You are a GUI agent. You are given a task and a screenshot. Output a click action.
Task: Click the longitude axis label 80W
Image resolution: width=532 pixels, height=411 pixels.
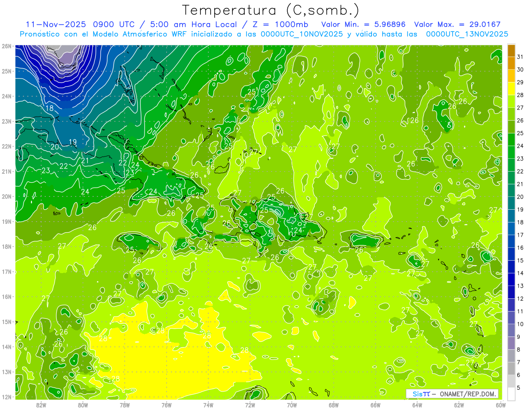(x=83, y=405)
